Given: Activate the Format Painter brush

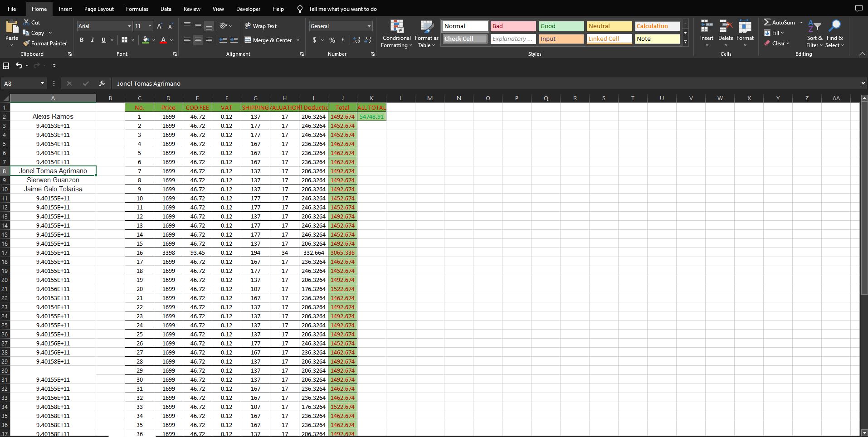Looking at the screenshot, I should pyautogui.click(x=26, y=43).
